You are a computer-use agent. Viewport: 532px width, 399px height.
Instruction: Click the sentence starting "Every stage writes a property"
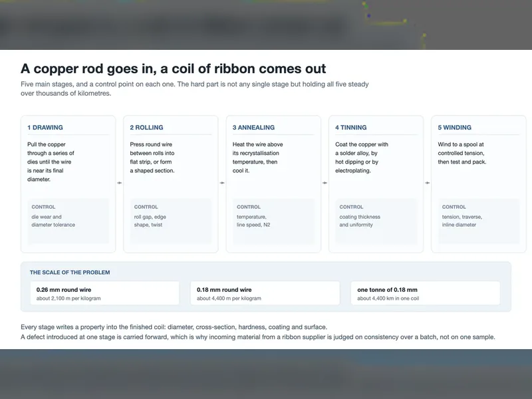[174, 327]
